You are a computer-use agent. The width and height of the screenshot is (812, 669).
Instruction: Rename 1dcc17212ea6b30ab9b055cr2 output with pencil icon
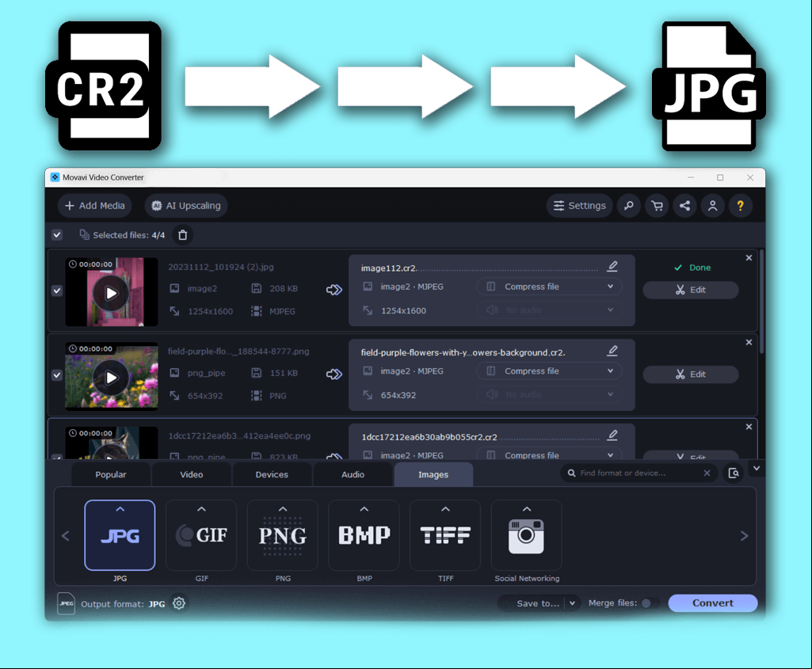[x=612, y=435]
